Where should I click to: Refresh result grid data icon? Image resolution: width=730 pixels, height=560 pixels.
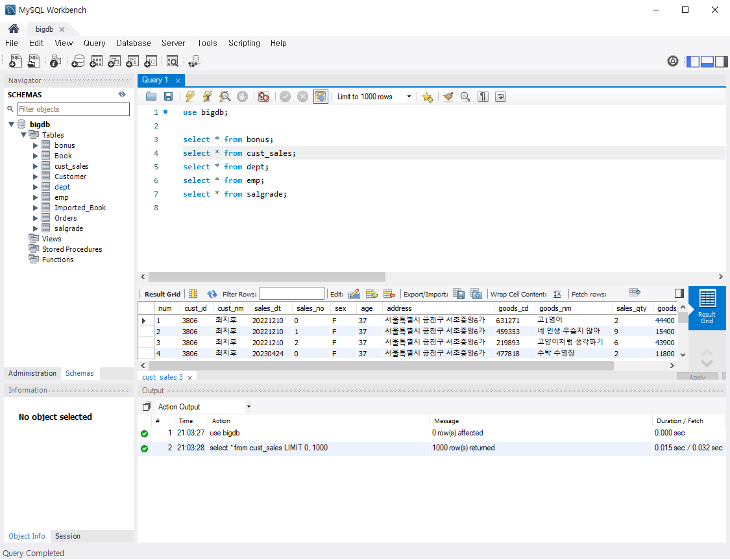[x=212, y=294]
